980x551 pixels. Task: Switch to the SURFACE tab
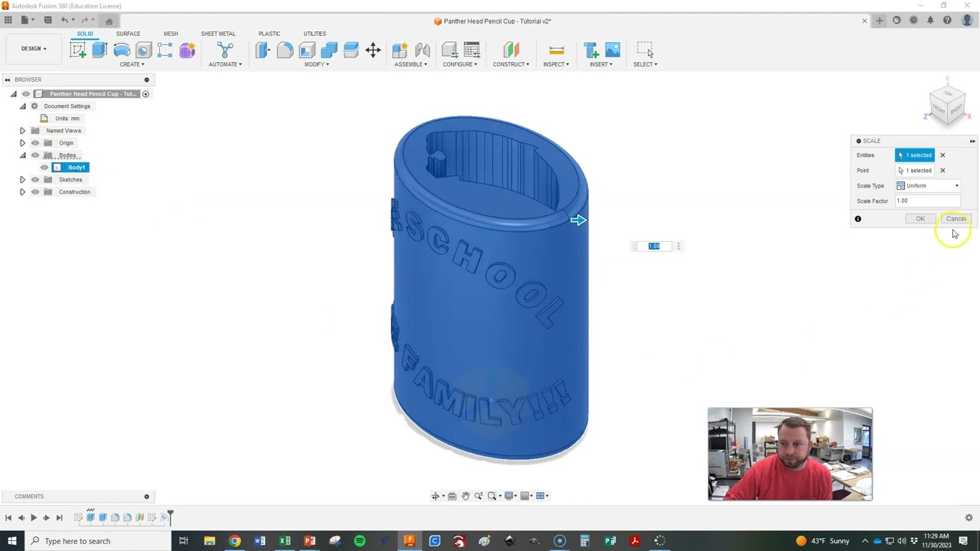click(128, 34)
